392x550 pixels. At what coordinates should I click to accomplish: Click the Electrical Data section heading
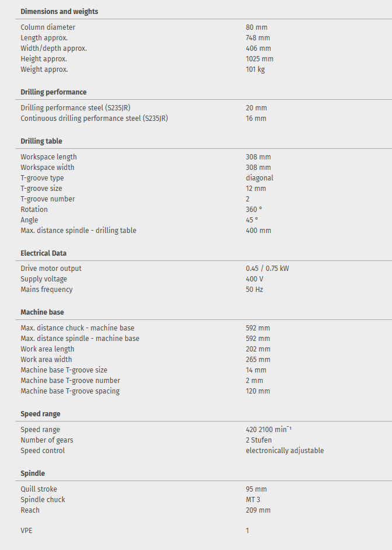pyautogui.click(x=44, y=253)
